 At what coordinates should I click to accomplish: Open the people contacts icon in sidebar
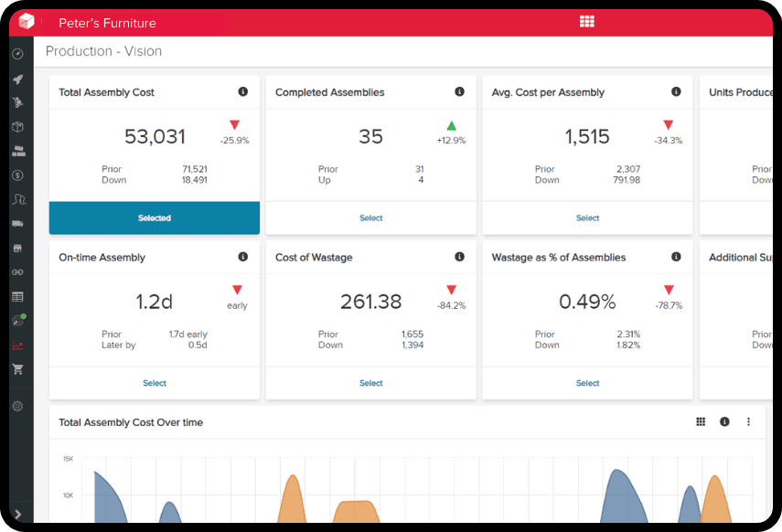[x=18, y=199]
